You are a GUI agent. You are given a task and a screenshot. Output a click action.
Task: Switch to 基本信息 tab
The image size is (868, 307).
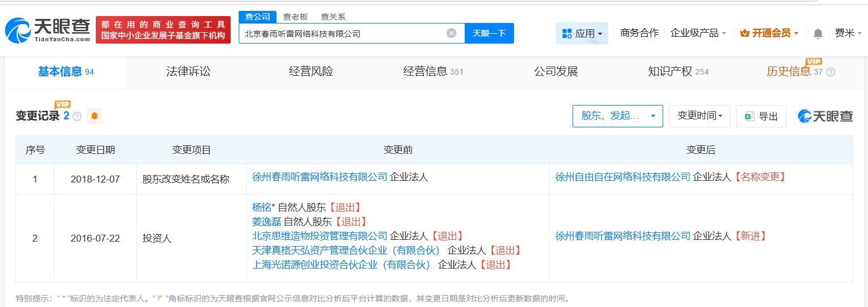click(x=66, y=72)
